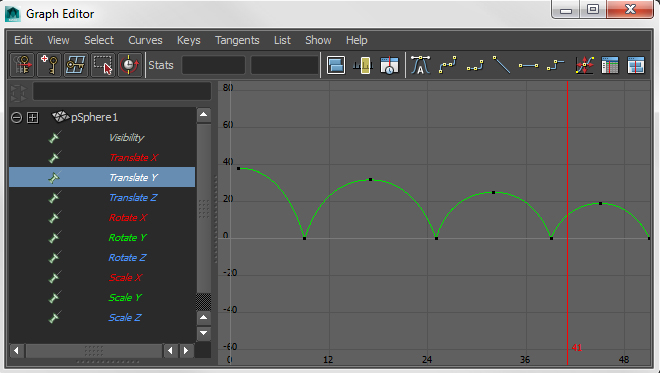Click the Frame Playback Range icon
This screenshot has height=373, width=660.
pos(363,65)
